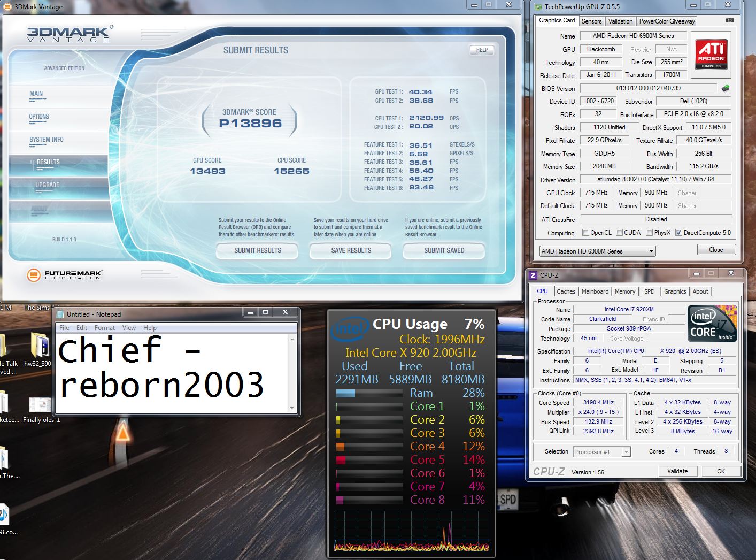Open Notepad Format menu
Viewport: 756px width, 560px height.
pyautogui.click(x=105, y=328)
